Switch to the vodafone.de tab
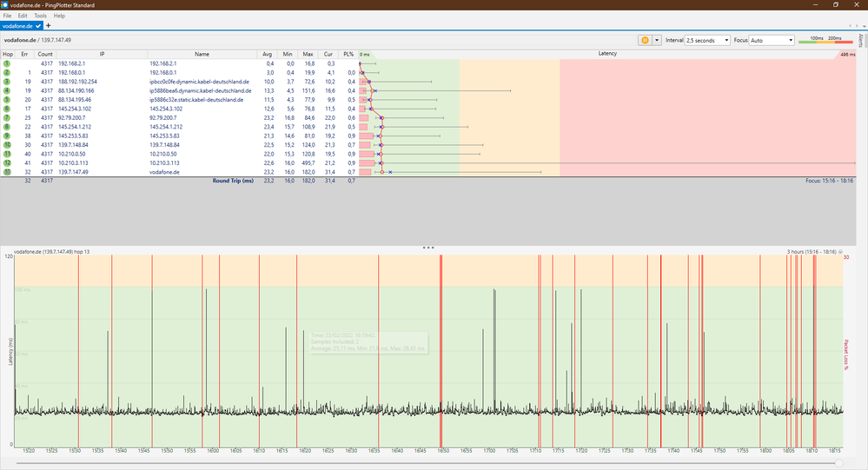 (17, 26)
